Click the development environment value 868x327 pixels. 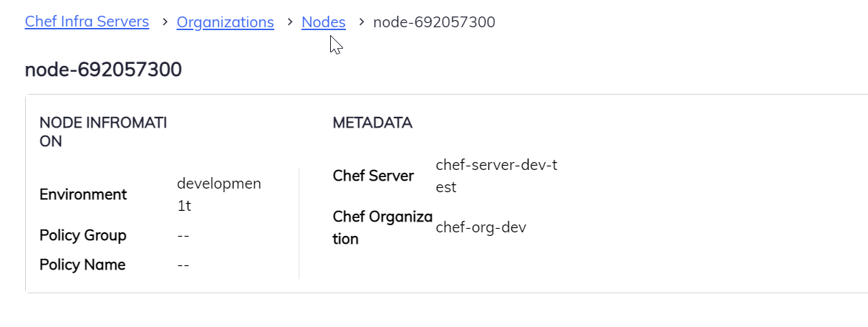click(x=218, y=194)
